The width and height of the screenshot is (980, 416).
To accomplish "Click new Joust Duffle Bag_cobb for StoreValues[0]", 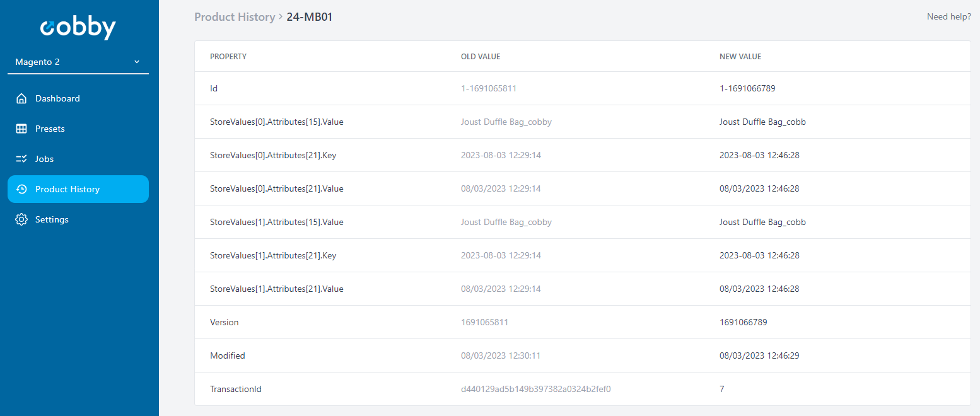I will tap(762, 122).
